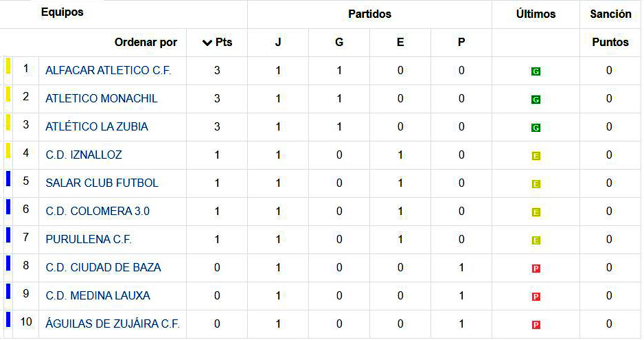Sort table by Pts column chevron
This screenshot has height=340, width=644.
pos(208,43)
